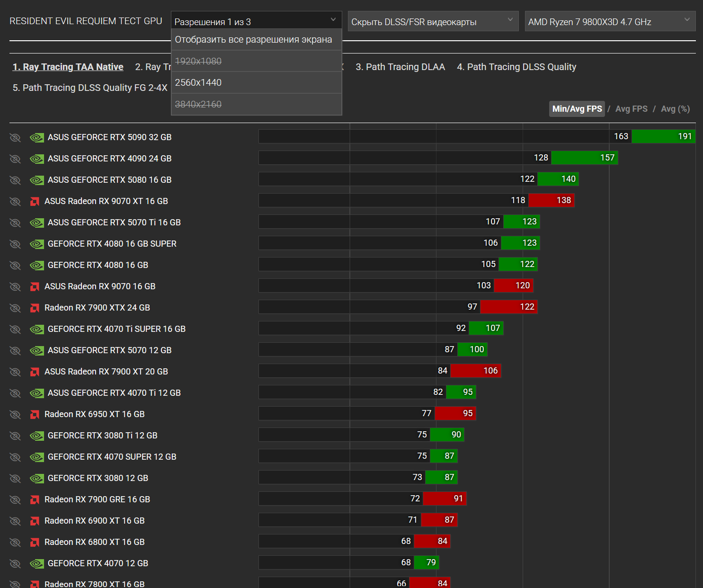Click Nvidia logo beside ASUS RTX 5070 12 GB
This screenshot has width=703, height=588.
pos(37,350)
